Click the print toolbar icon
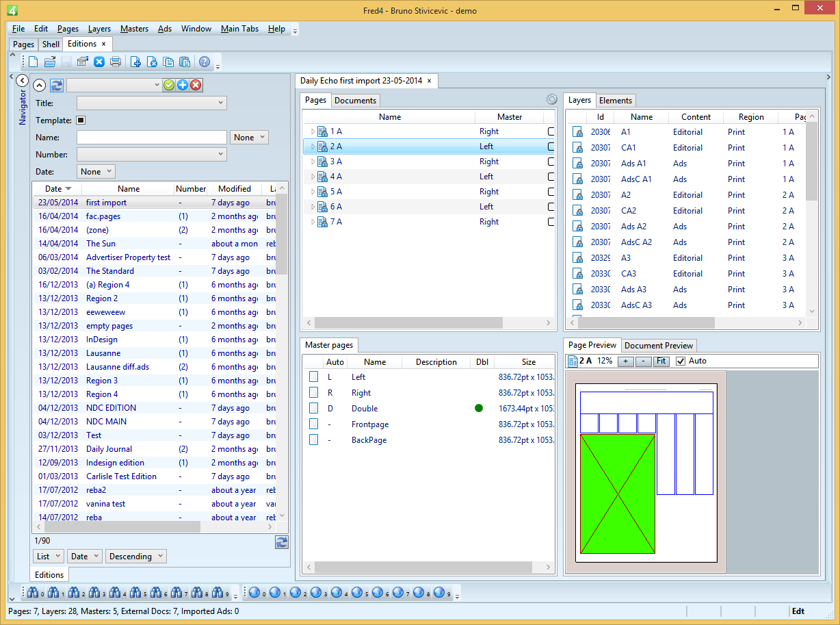This screenshot has width=840, height=625. [x=116, y=62]
